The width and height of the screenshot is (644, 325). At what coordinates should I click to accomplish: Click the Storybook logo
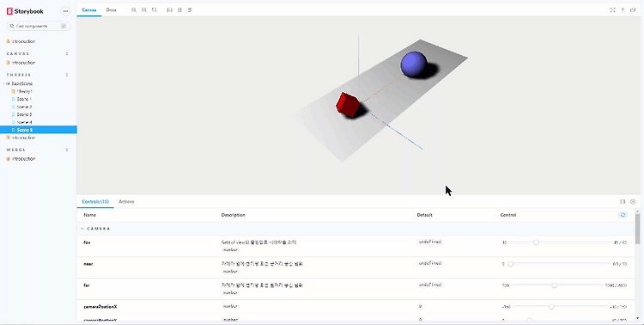(x=25, y=11)
